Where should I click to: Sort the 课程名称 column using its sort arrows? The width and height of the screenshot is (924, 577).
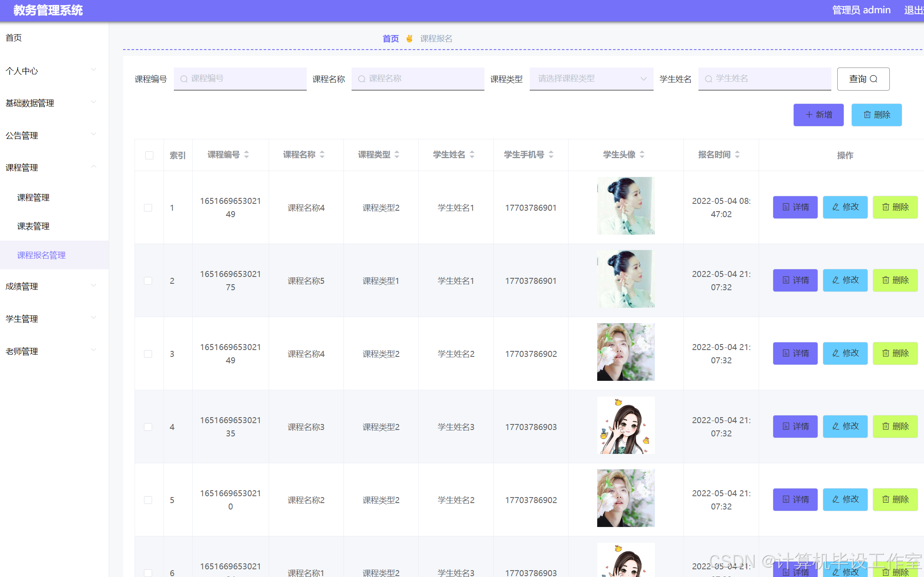(323, 154)
